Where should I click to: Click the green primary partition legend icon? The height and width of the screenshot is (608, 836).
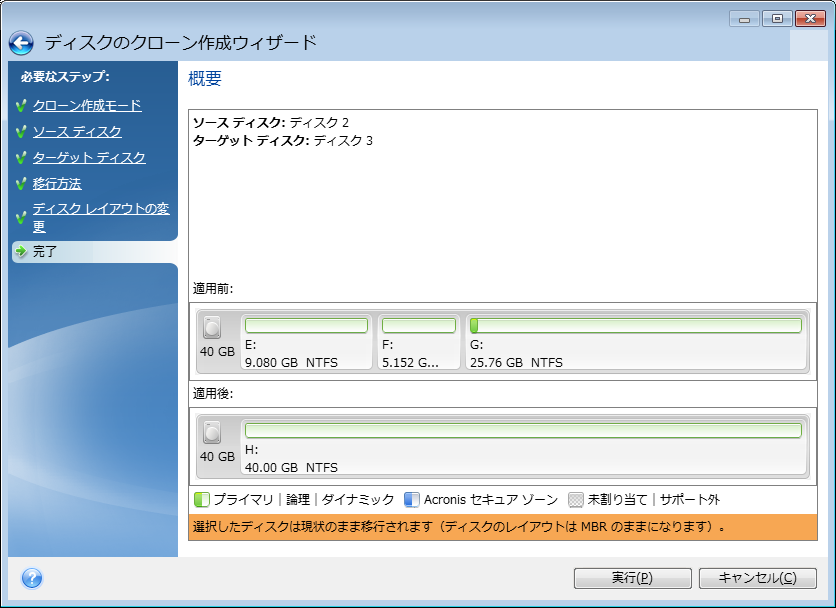point(202,500)
